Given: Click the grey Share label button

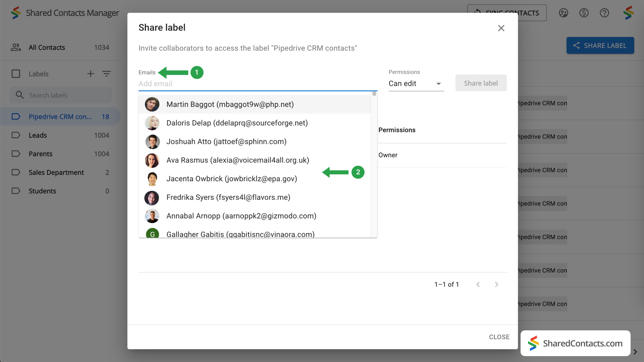Looking at the screenshot, I should [x=481, y=83].
